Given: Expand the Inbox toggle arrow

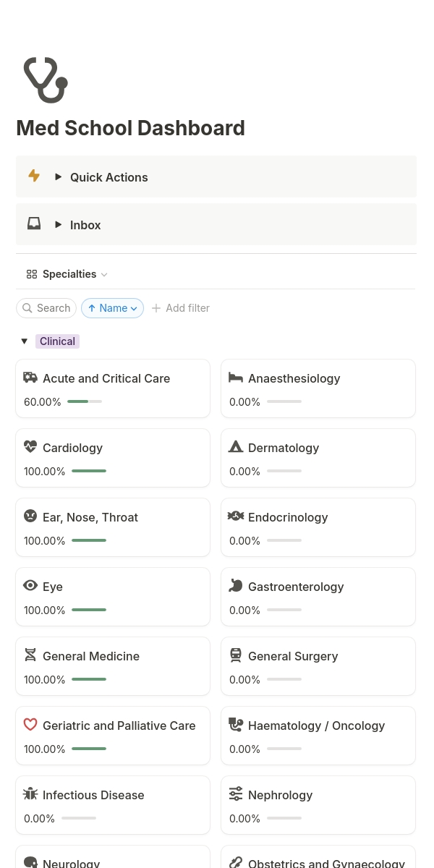Looking at the screenshot, I should 59,224.
